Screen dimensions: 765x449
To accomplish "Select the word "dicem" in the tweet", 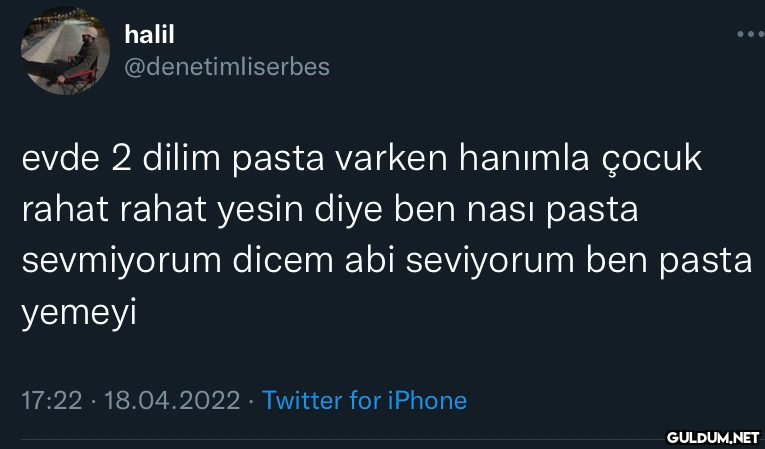I will point(267,262).
